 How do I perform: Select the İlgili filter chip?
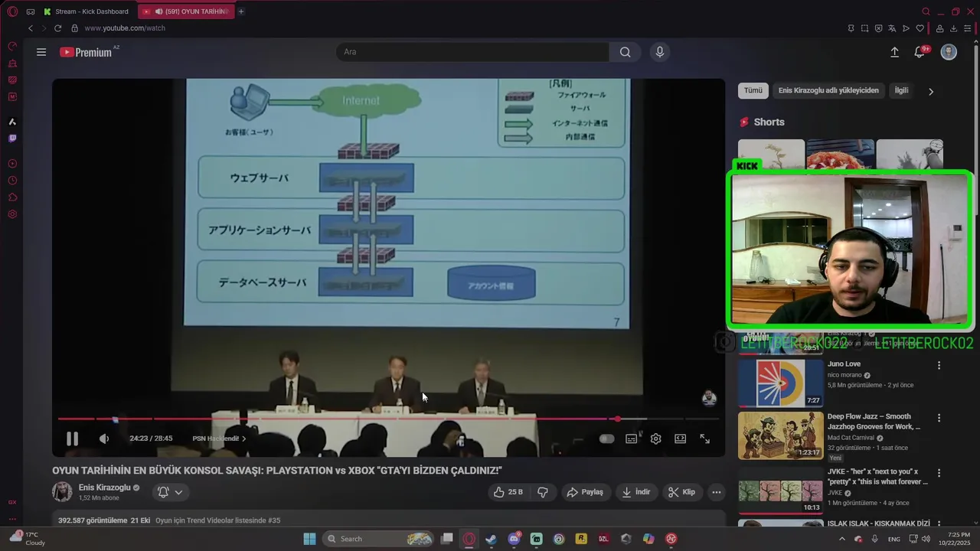coord(902,90)
